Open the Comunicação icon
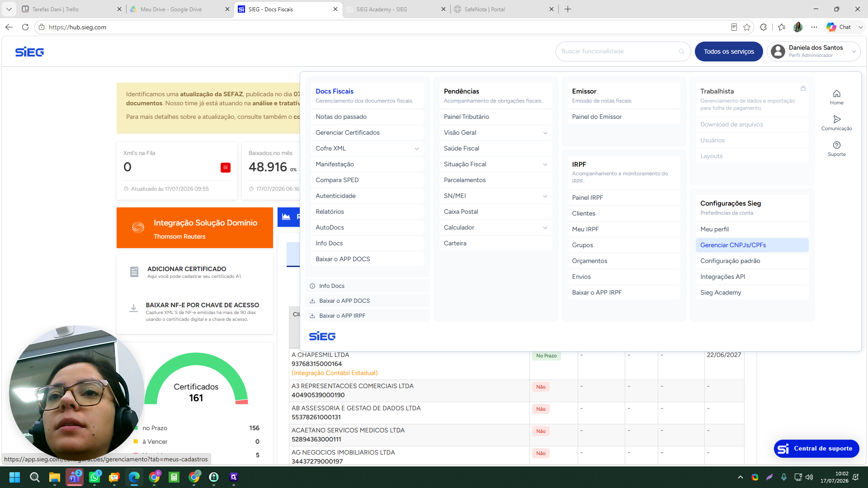The width and height of the screenshot is (868, 488). [837, 119]
